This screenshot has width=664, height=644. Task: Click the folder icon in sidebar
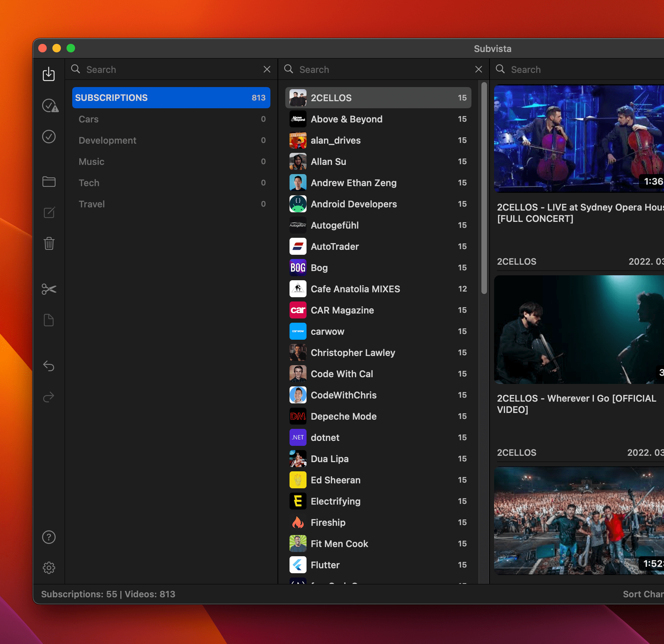click(49, 182)
